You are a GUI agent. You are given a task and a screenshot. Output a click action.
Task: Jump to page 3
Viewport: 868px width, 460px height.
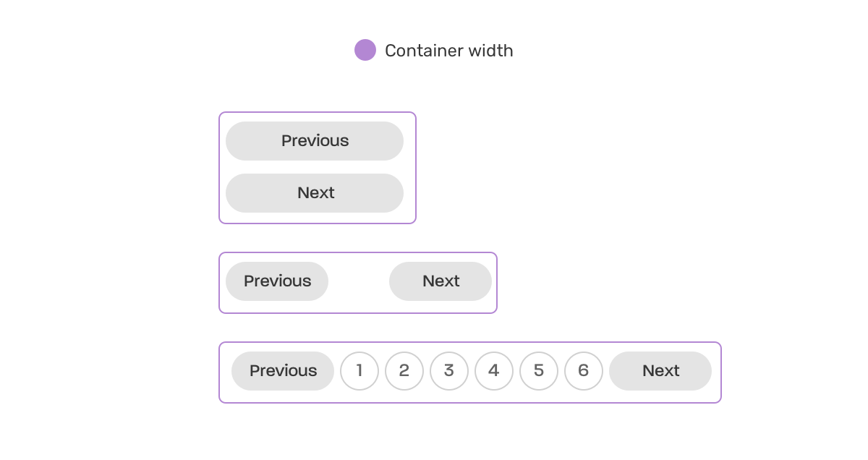point(449,371)
